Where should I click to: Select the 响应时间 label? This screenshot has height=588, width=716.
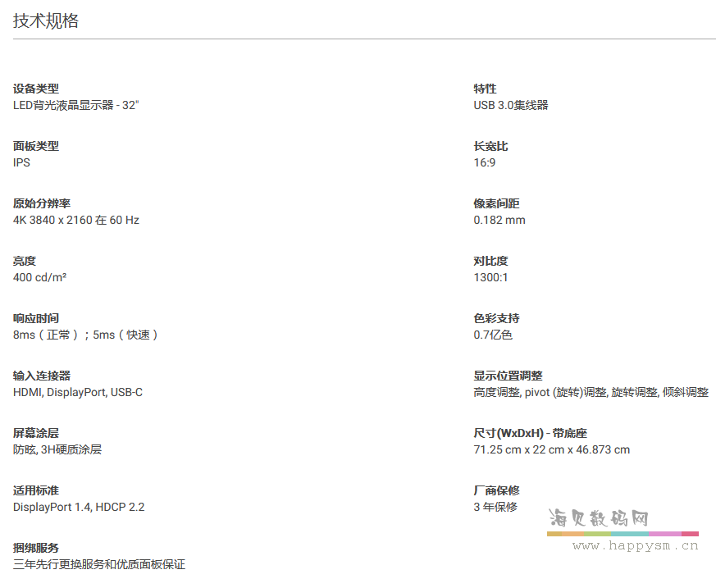pyautogui.click(x=35, y=318)
